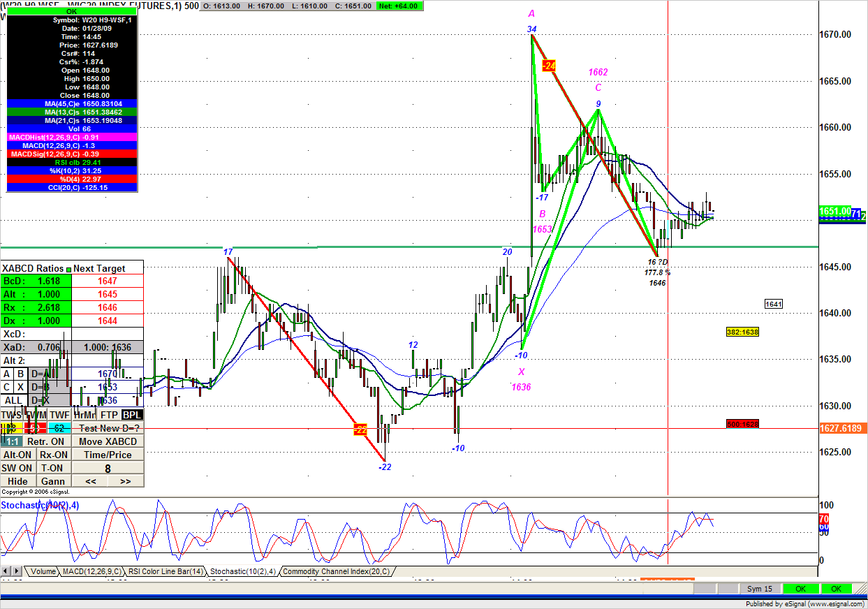This screenshot has height=609, width=868.
Task: Click the Test New D=? button
Action: tap(108, 428)
